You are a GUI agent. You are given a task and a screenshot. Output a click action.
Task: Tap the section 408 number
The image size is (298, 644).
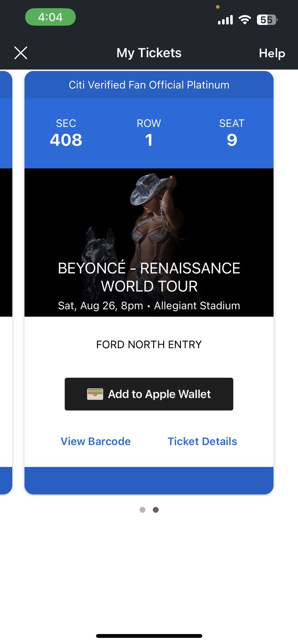66,140
